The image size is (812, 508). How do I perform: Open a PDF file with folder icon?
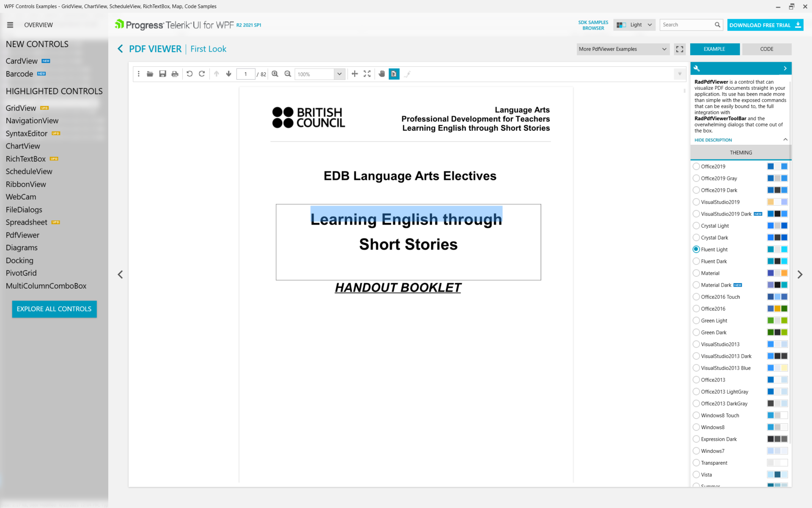click(150, 74)
